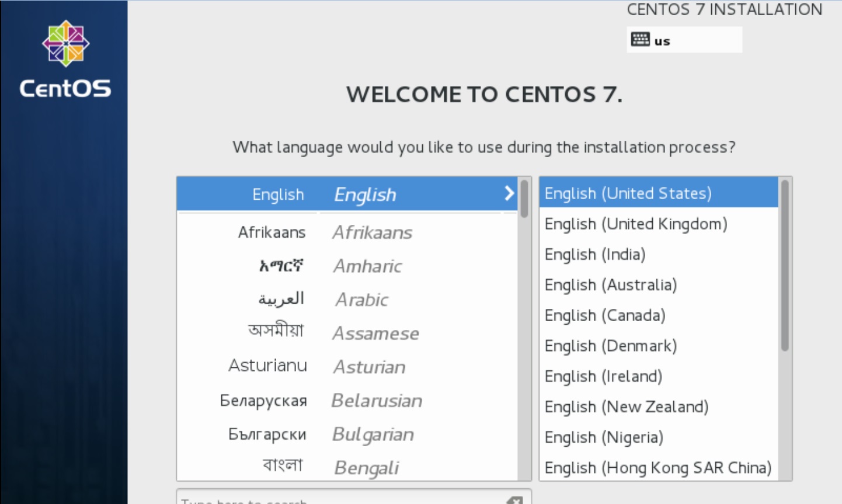Image resolution: width=842 pixels, height=504 pixels.
Task: Select English (Nigeria) locale
Action: tap(659, 437)
